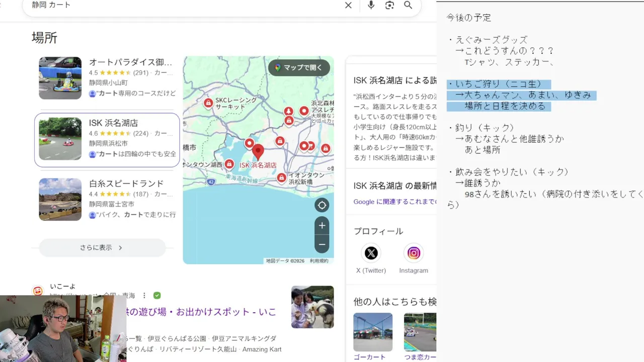
Task: Zoom out on the map with minus button
Action: pyautogui.click(x=322, y=245)
